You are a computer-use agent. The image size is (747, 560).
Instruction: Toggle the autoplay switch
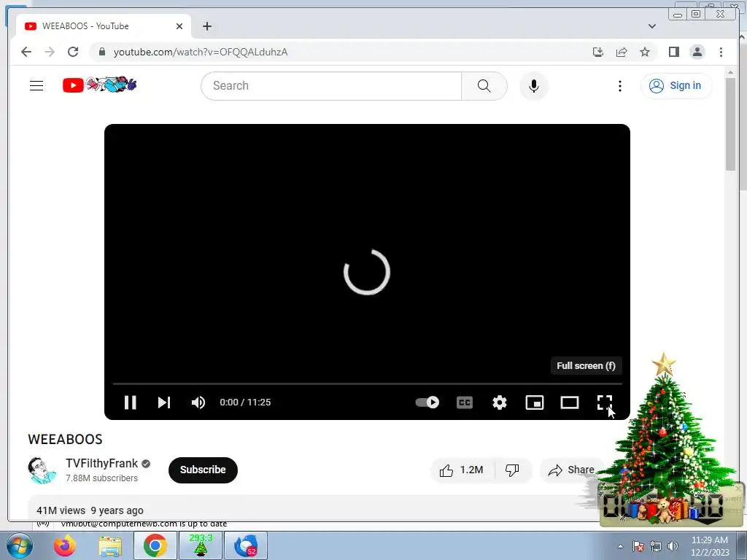pyautogui.click(x=427, y=402)
